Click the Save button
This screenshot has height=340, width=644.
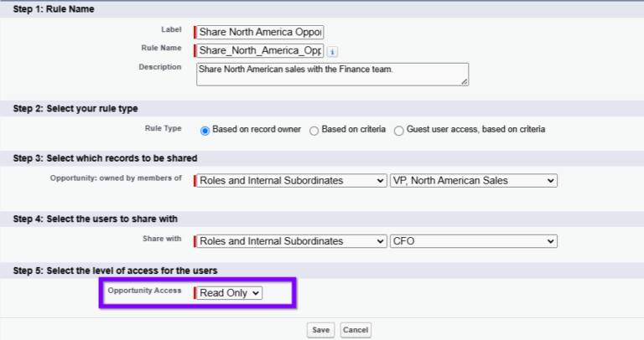[321, 330]
